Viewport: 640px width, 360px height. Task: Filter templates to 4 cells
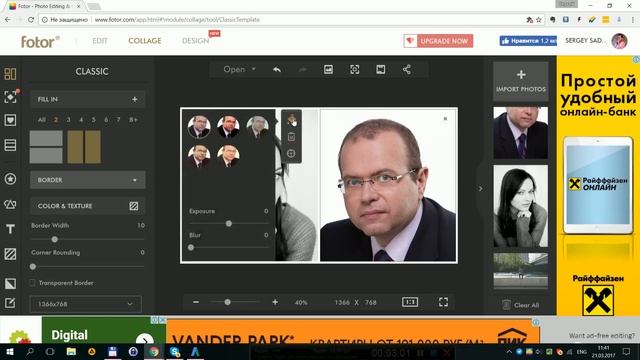tap(81, 120)
